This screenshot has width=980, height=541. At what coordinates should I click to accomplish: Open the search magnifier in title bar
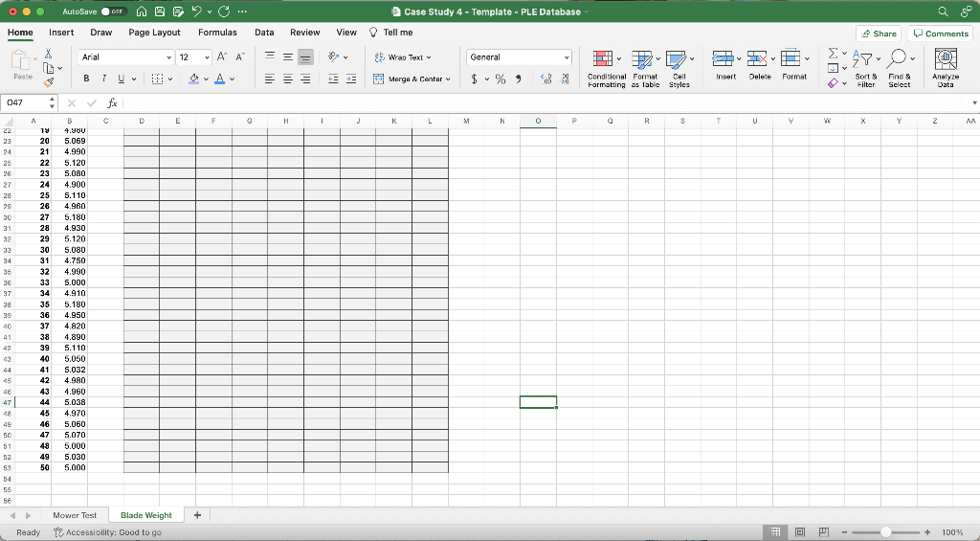tap(943, 11)
